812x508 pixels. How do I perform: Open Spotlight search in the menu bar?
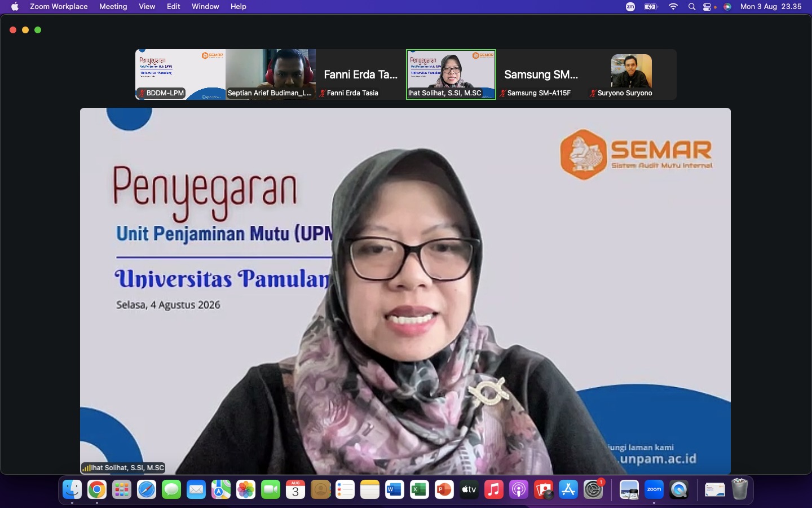tap(692, 7)
